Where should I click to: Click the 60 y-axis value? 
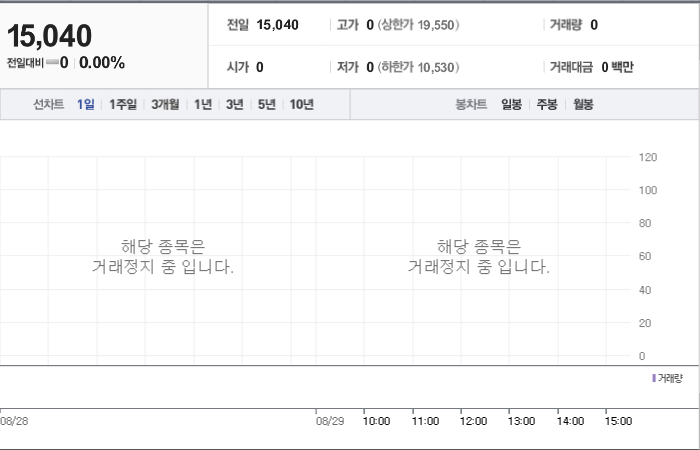645,256
